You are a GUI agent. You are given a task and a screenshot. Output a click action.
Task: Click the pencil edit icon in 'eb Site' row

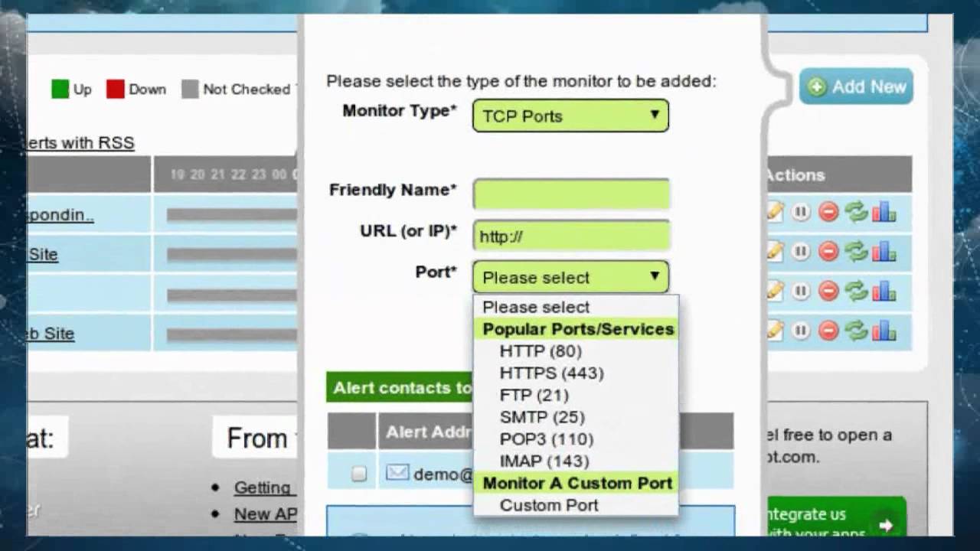[x=775, y=331]
